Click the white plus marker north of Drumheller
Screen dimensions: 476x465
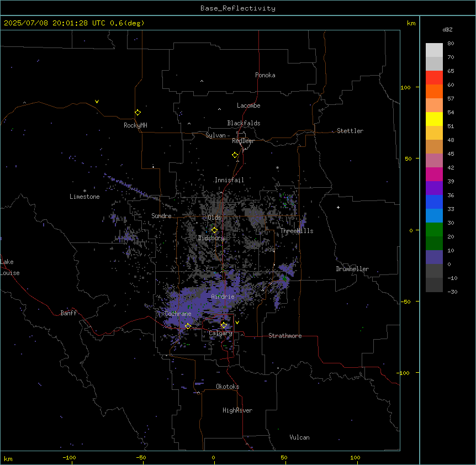click(338, 207)
